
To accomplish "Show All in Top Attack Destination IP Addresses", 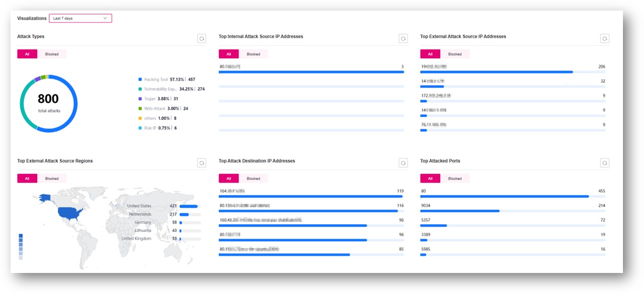I will pyautogui.click(x=229, y=178).
